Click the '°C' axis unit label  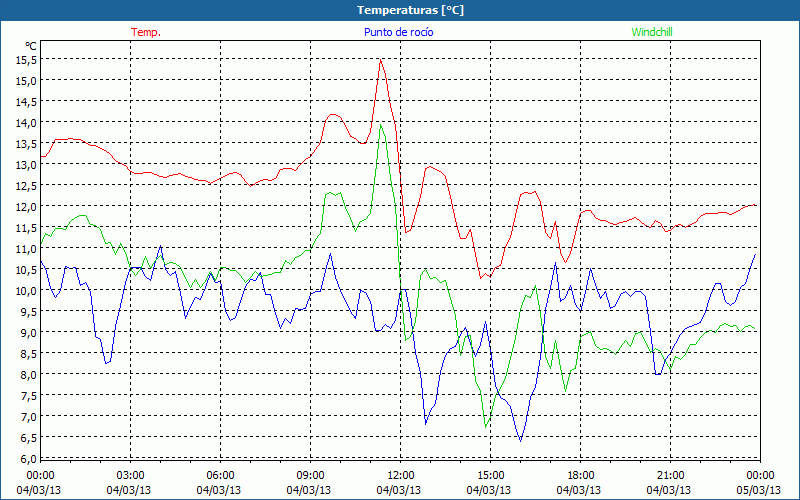[x=31, y=46]
